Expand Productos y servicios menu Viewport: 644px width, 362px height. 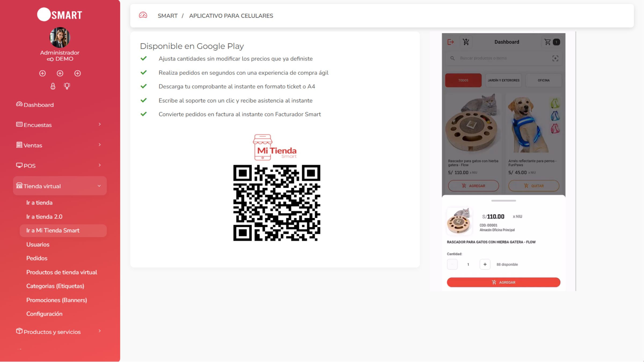60,331
